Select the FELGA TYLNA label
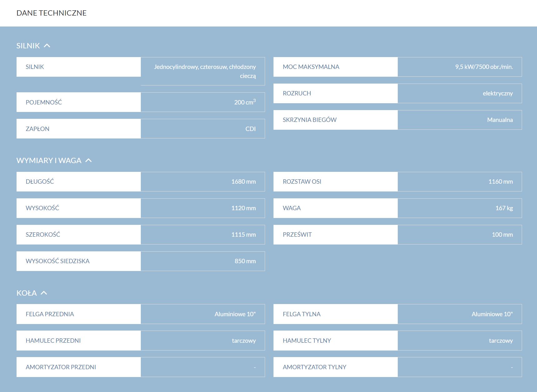The width and height of the screenshot is (537, 392). pyautogui.click(x=336, y=314)
